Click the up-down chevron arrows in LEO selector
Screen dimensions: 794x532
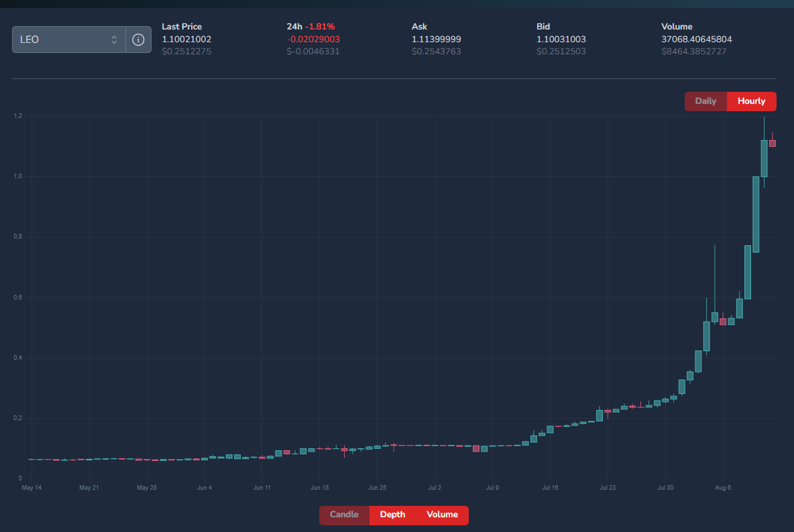click(x=114, y=40)
